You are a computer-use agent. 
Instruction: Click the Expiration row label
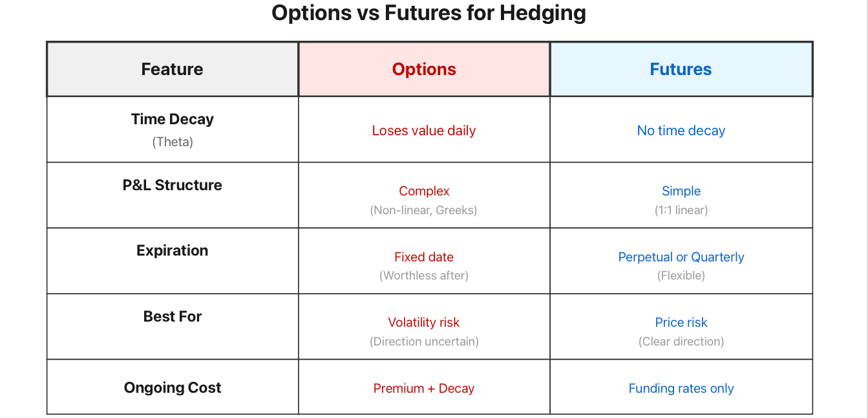(x=173, y=250)
